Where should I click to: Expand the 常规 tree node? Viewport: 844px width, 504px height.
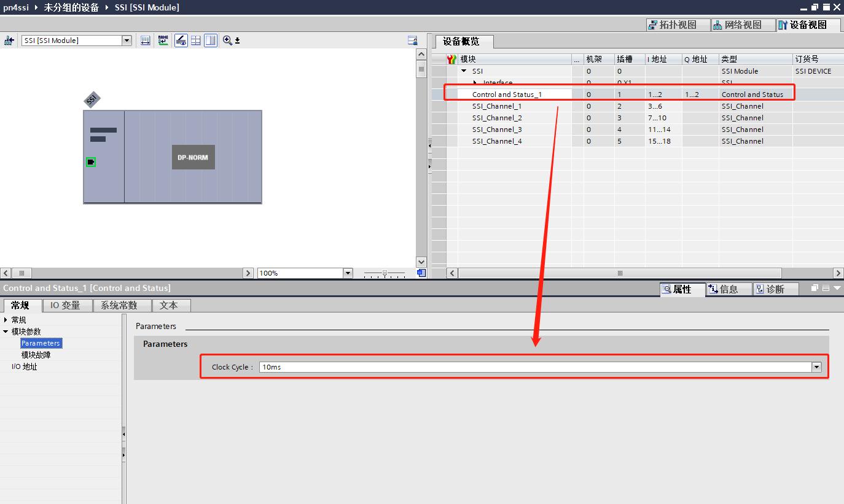(x=6, y=320)
